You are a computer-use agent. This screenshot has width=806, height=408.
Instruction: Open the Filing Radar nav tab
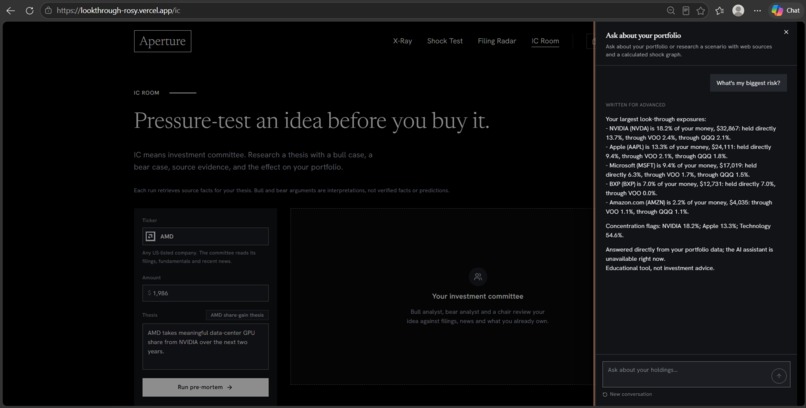tap(497, 41)
